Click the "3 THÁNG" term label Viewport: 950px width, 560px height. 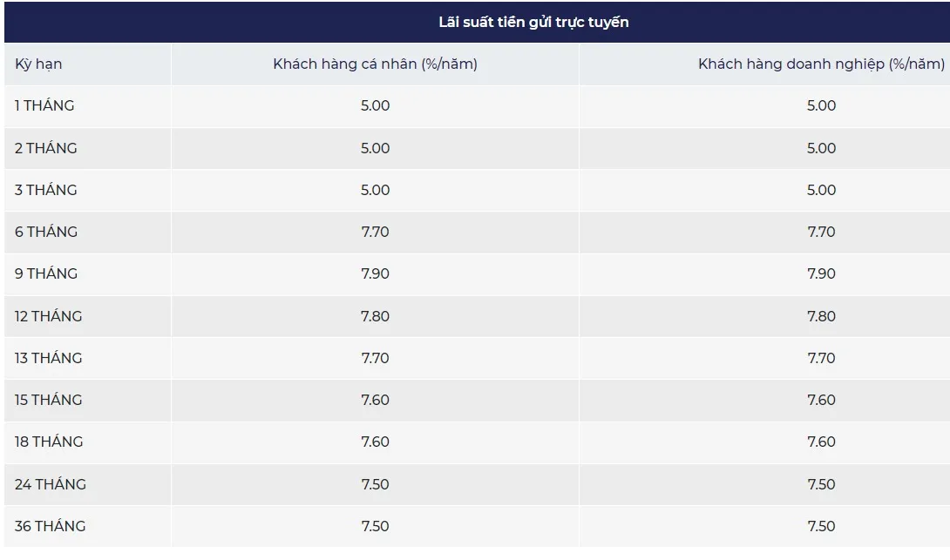point(45,190)
